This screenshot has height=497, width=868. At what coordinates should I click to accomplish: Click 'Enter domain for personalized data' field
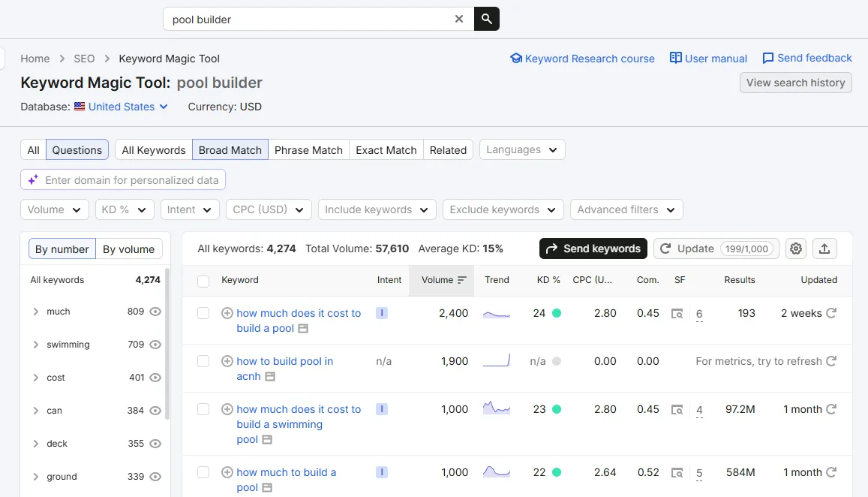pyautogui.click(x=123, y=180)
